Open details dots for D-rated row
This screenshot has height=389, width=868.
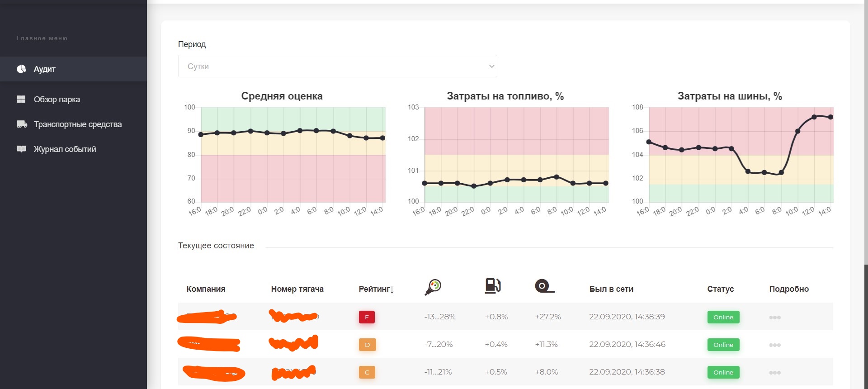click(774, 345)
